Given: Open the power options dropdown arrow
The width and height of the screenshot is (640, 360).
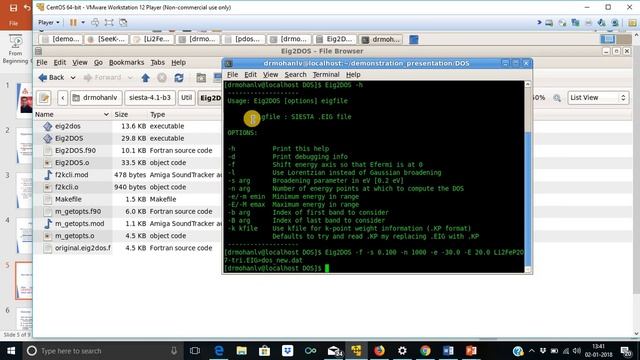Looking at the screenshot, I should coord(83,22).
